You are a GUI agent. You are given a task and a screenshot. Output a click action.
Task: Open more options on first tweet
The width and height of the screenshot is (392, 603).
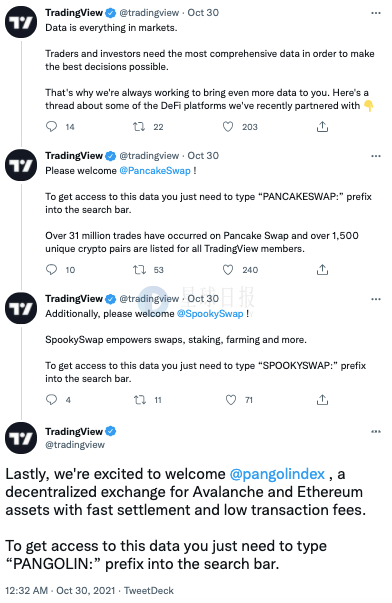[x=376, y=13]
